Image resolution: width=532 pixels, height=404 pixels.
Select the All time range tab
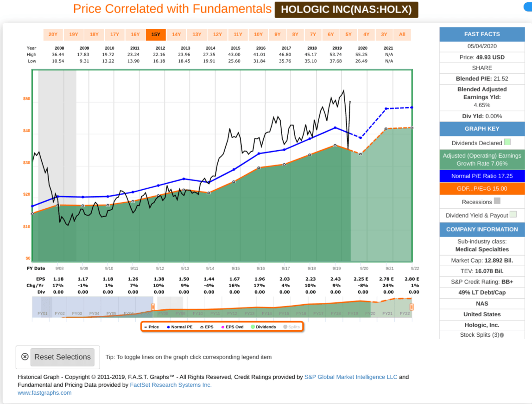point(402,35)
